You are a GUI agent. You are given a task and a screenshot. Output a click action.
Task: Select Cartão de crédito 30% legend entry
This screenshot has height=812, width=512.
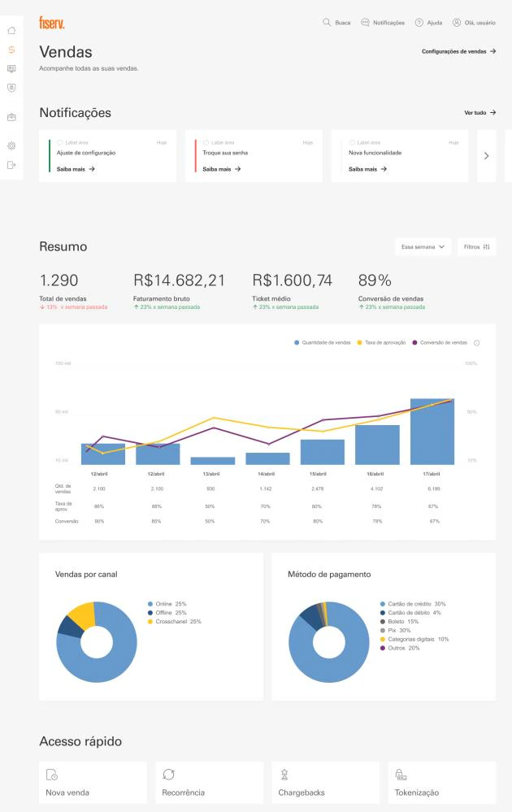pos(413,605)
